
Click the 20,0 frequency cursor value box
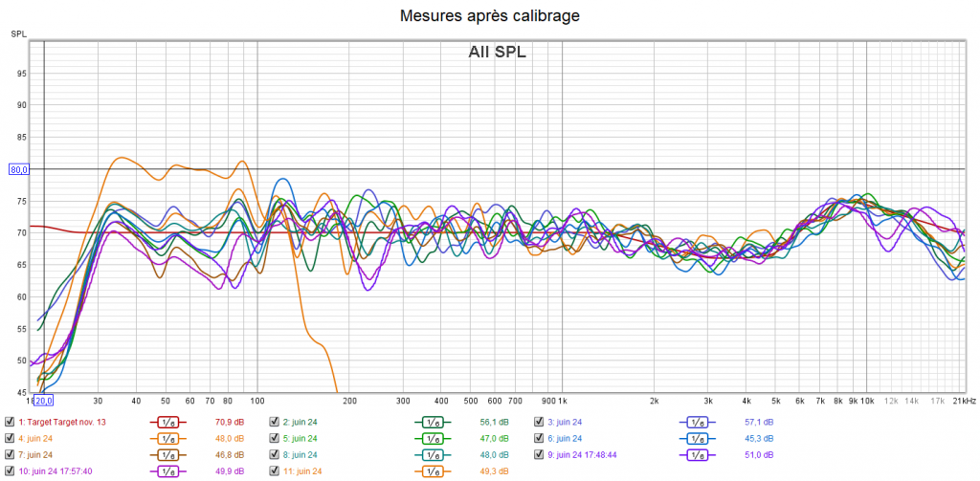point(44,401)
